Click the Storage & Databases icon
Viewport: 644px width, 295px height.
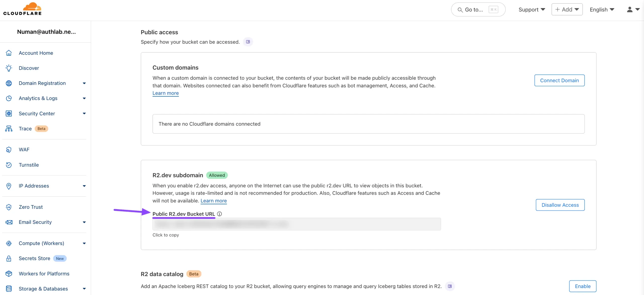(x=9, y=288)
